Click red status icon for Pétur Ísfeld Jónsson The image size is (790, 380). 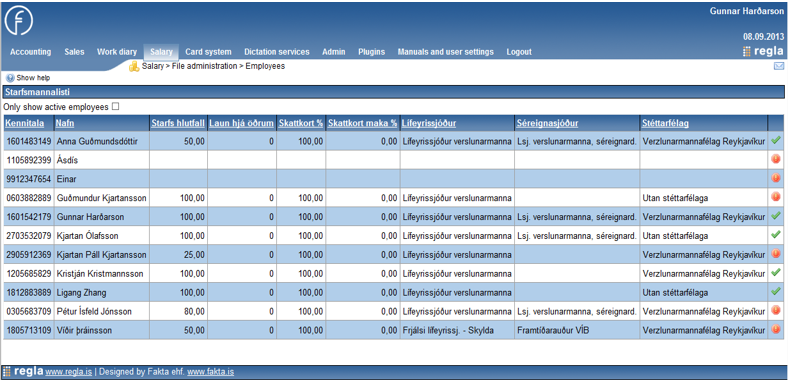(x=776, y=311)
